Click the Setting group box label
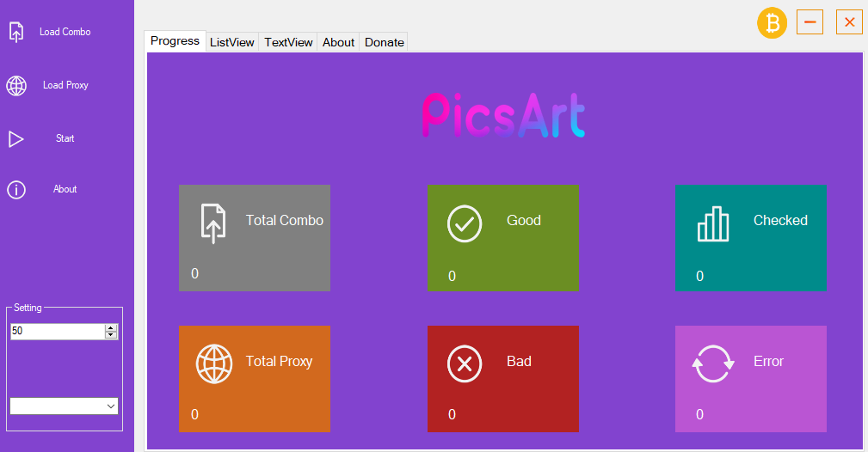Image resolution: width=868 pixels, height=452 pixels. click(28, 308)
